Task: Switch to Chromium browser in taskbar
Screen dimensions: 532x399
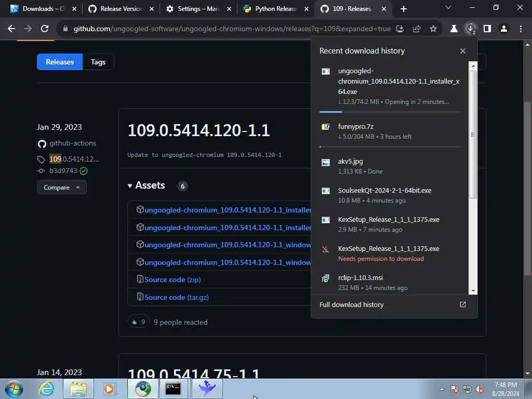Action: pyautogui.click(x=142, y=389)
